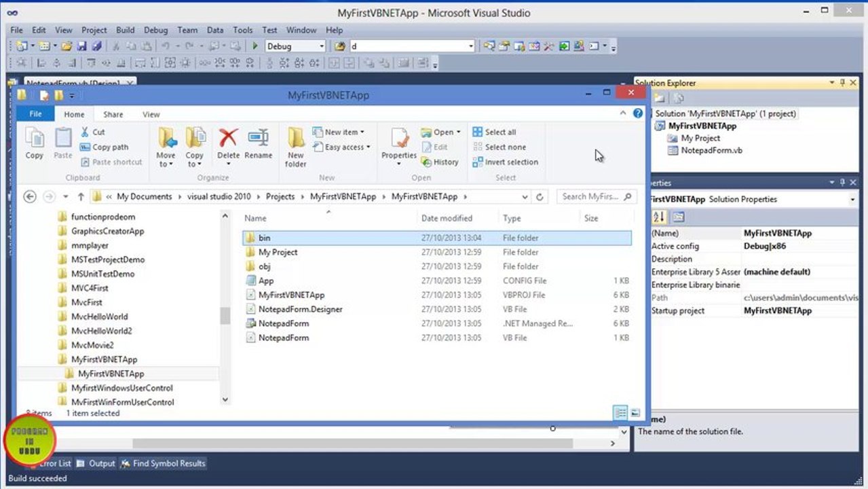Open the Debug configuration dropdown
The image size is (868, 489).
[x=321, y=46]
